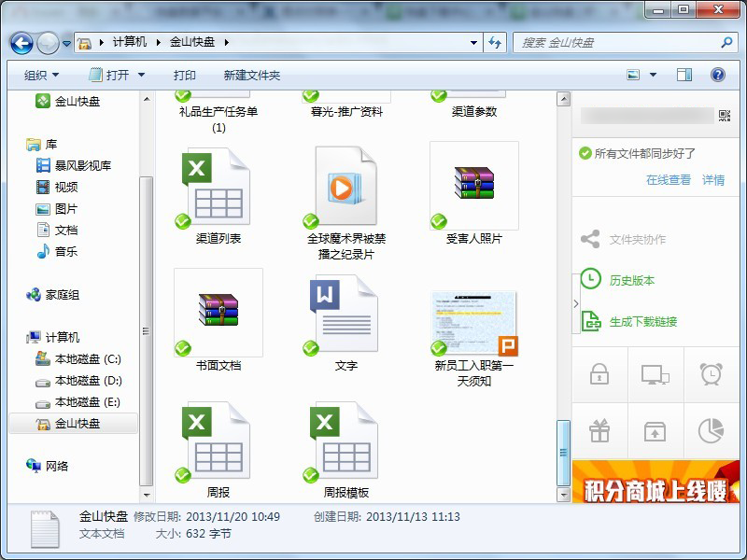Image resolution: width=747 pixels, height=560 pixels.
Task: Select 本地磁盘 (D:) in the navigation pane
Action: 78,381
